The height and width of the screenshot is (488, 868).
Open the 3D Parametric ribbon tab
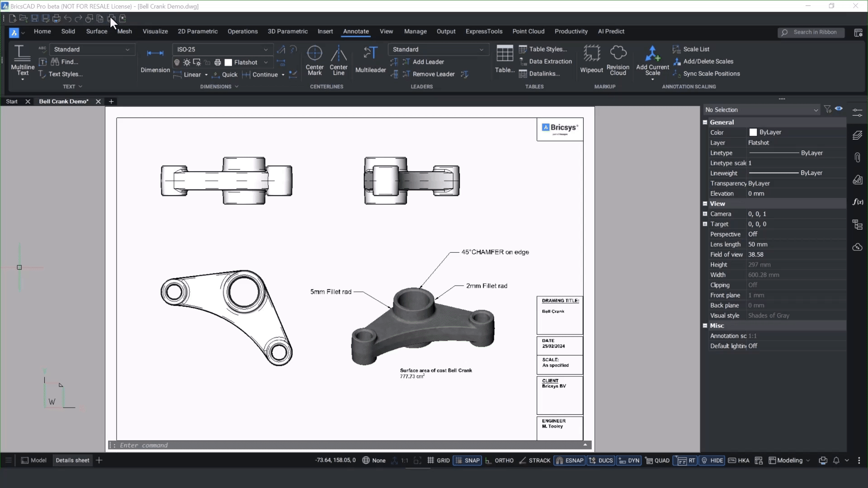click(x=288, y=31)
